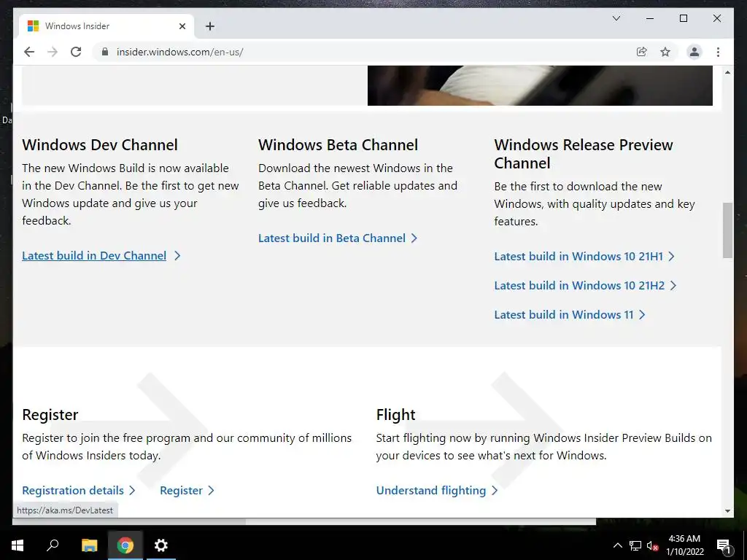Open taskbar search magnifier

[x=53, y=545]
